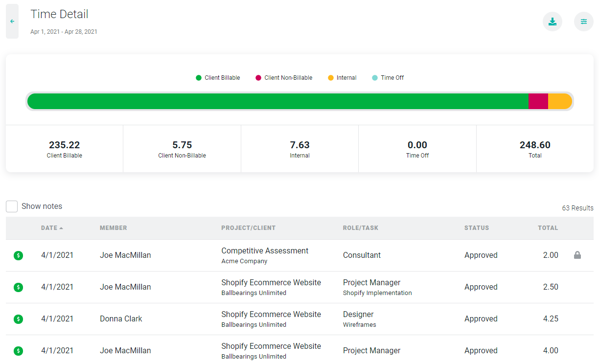Image resolution: width=599 pixels, height=364 pixels.
Task: Click the 0.00 Time Off summary
Action: 417,149
